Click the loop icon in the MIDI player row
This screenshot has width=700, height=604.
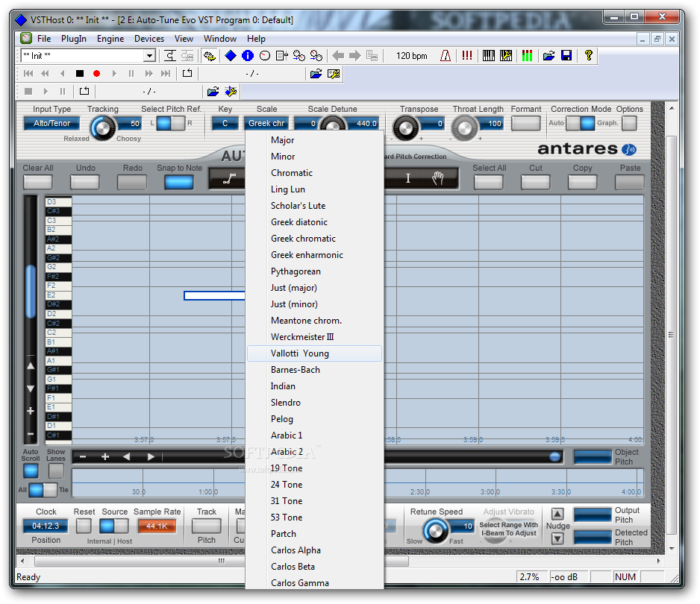pyautogui.click(x=187, y=74)
